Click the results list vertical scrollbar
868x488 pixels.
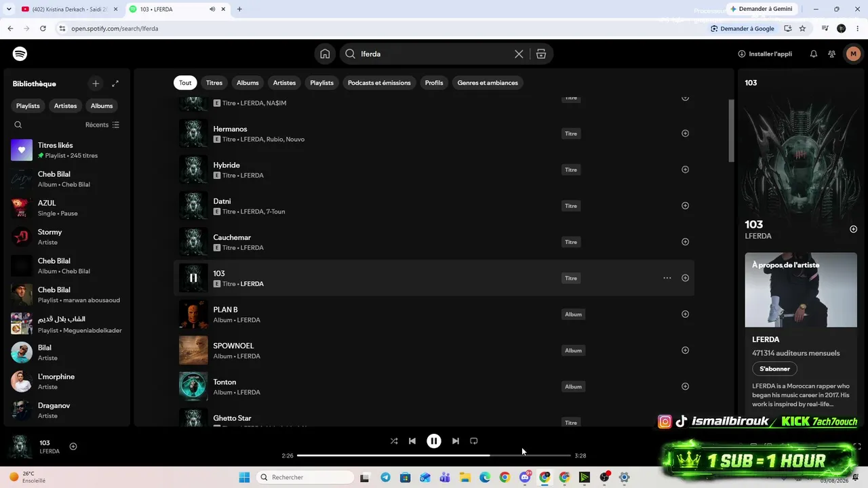click(731, 130)
